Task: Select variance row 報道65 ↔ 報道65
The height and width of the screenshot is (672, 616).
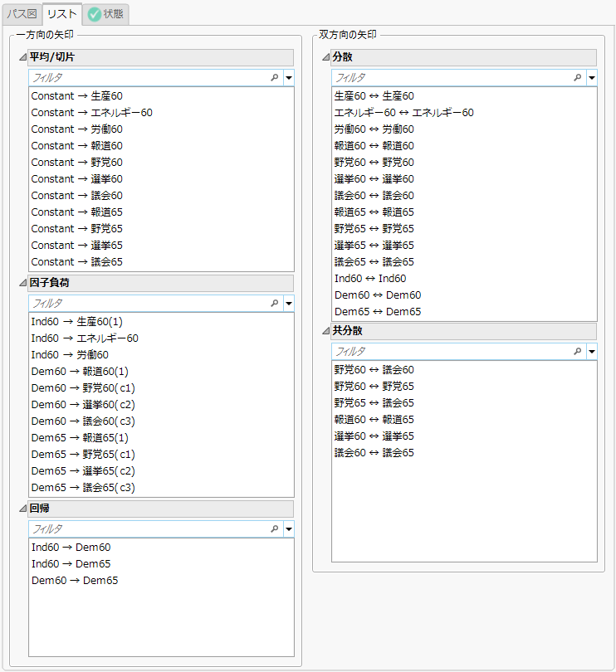Action: tap(464, 212)
